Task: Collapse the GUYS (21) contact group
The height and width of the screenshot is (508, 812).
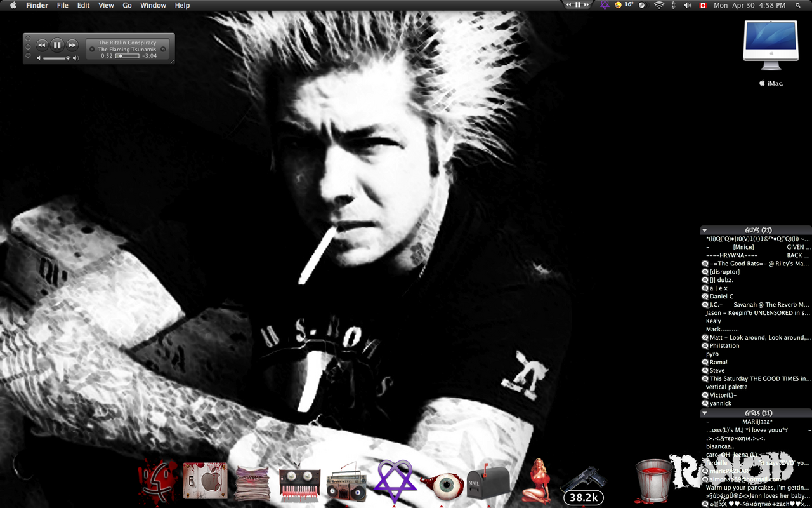Action: pos(704,230)
